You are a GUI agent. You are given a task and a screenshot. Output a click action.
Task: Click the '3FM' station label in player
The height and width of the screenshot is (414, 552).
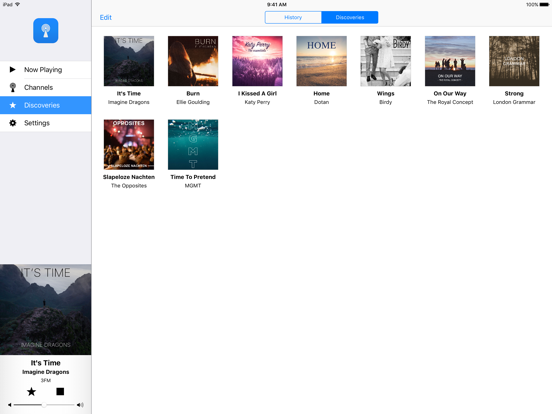pyautogui.click(x=45, y=380)
